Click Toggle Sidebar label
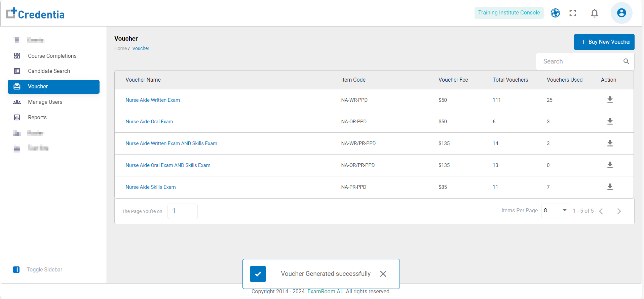The width and height of the screenshot is (644, 299). click(x=44, y=270)
